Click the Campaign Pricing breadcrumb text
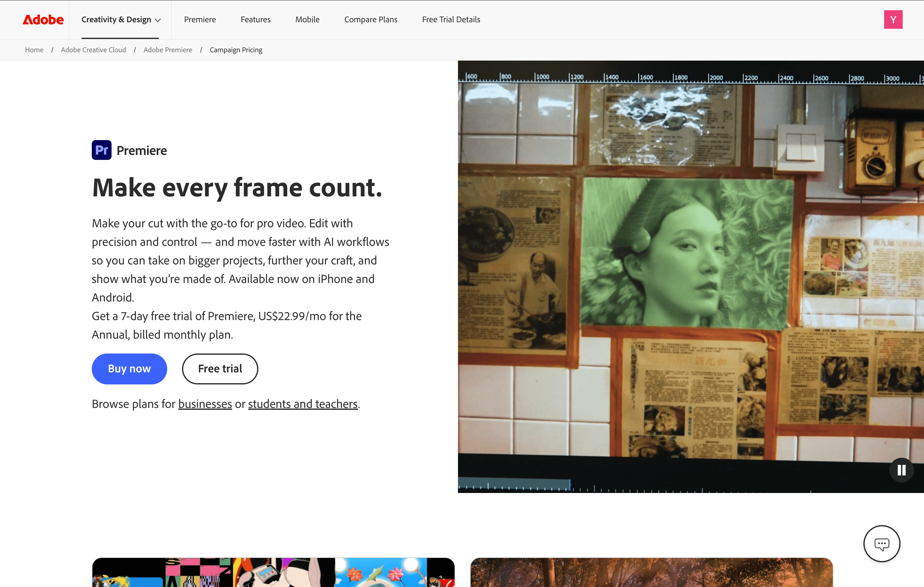Viewport: 924px width, 587px height. [236, 50]
